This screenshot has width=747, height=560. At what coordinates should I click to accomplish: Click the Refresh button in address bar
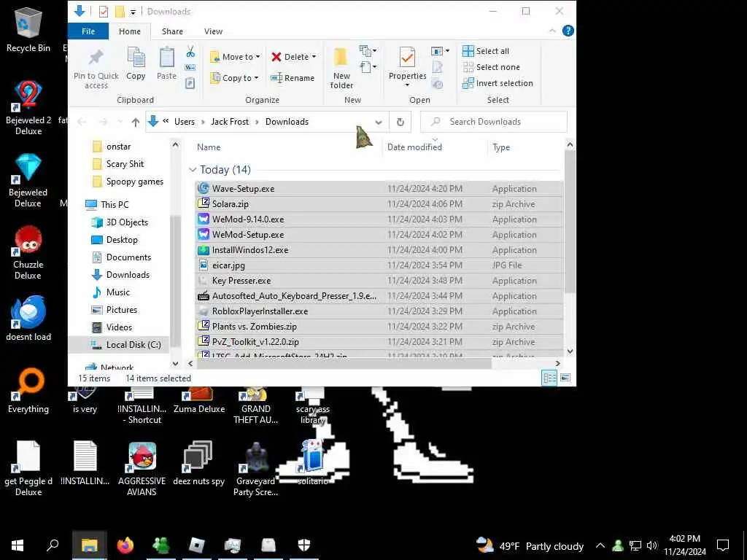click(x=400, y=122)
